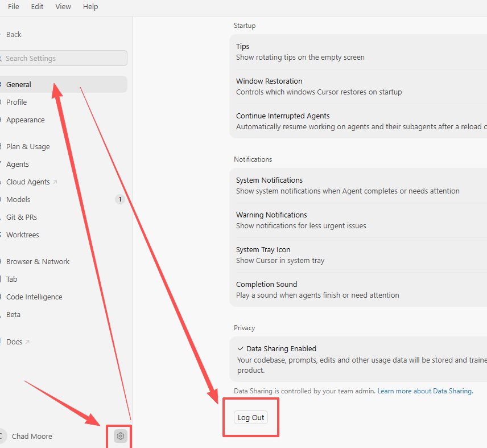
Task: Open the Plan & Usage section
Action: [28, 147]
